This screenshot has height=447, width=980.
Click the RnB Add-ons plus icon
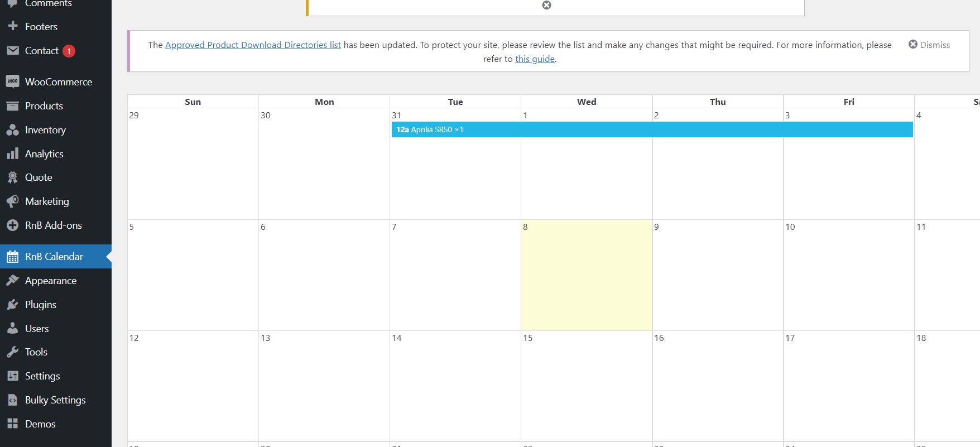tap(12, 225)
